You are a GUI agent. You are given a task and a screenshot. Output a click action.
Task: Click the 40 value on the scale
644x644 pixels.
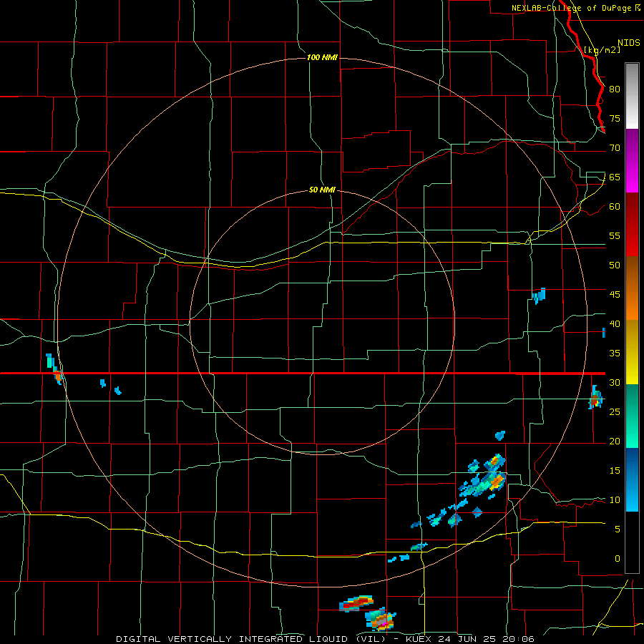[x=615, y=323]
